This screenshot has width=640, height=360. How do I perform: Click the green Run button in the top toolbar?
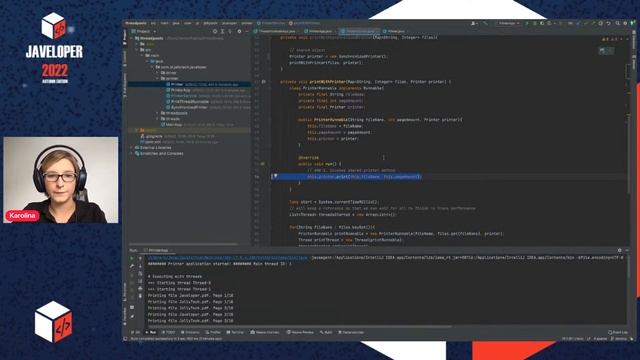(527, 24)
